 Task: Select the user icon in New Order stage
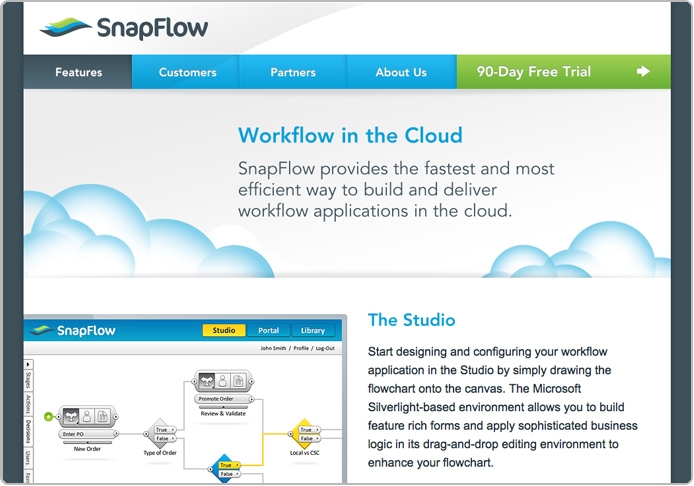tap(87, 417)
